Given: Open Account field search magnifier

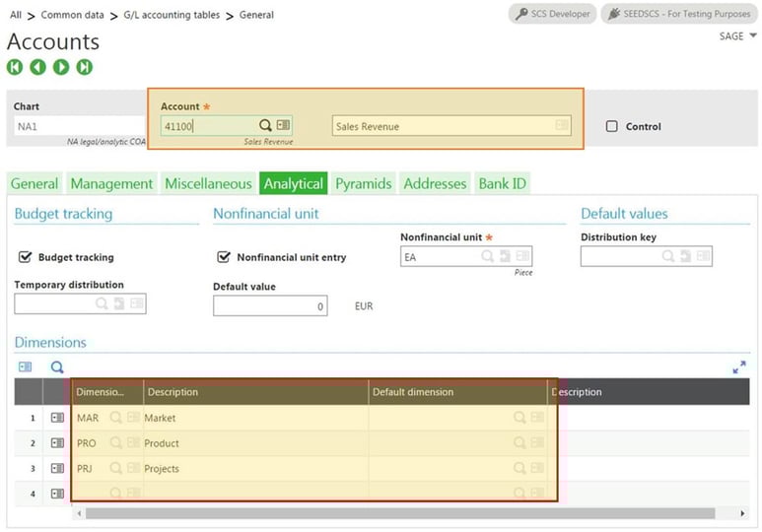Looking at the screenshot, I should [x=265, y=126].
